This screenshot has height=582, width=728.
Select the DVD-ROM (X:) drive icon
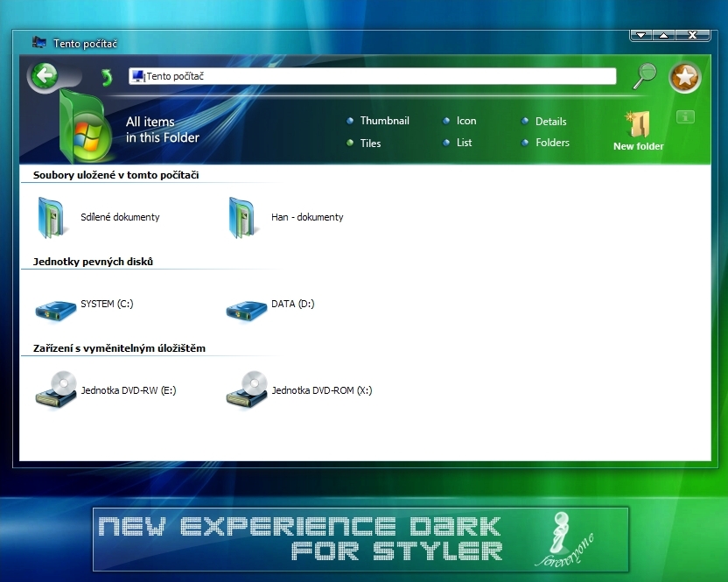(247, 390)
